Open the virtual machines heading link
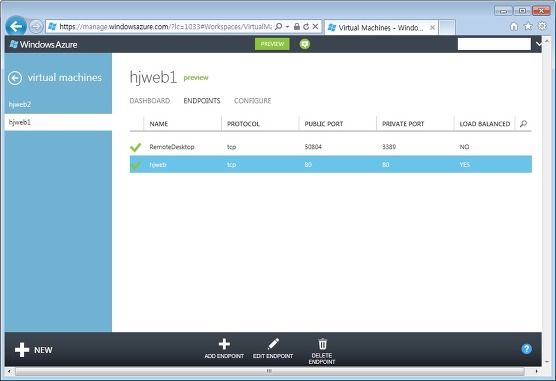 (x=65, y=78)
